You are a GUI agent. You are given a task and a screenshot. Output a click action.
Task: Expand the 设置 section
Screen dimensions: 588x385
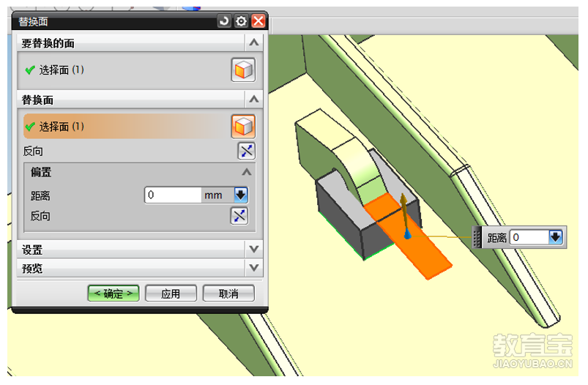(x=254, y=250)
